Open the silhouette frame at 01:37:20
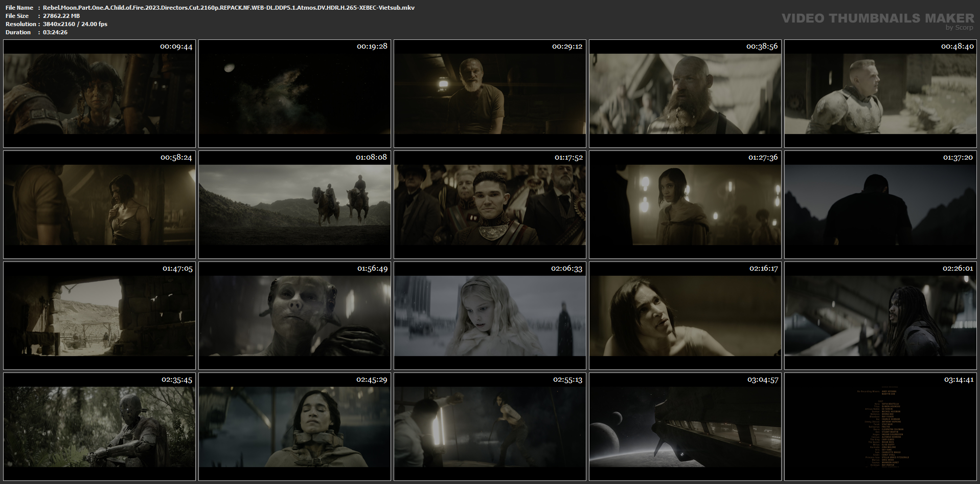Screen dimensions: 980x484 880,205
